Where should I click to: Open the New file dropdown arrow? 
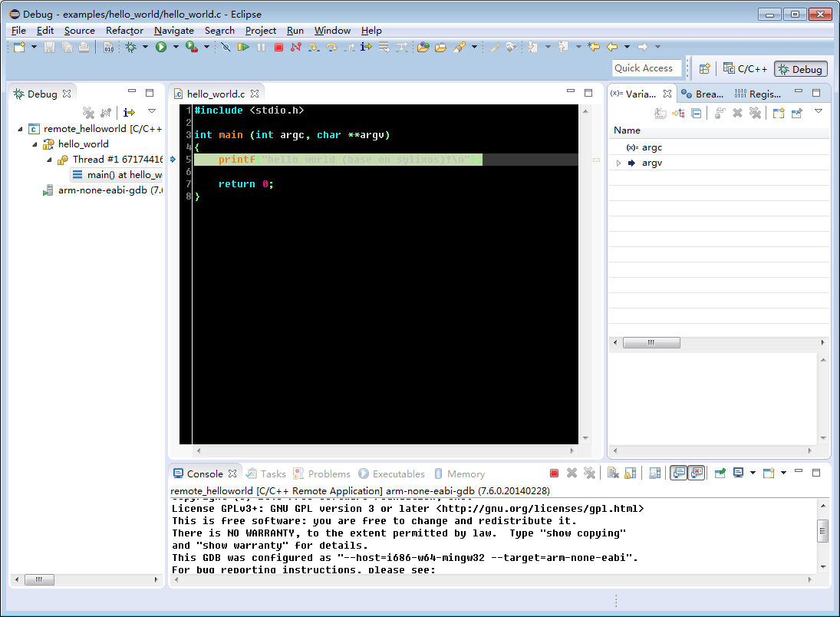[x=34, y=47]
